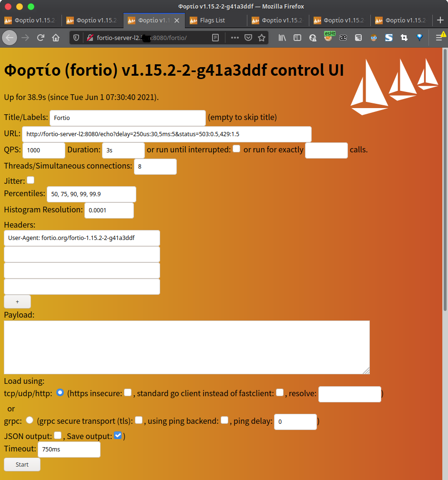The width and height of the screenshot is (448, 480).
Task: Open a new browser tab
Action: tap(440, 20)
